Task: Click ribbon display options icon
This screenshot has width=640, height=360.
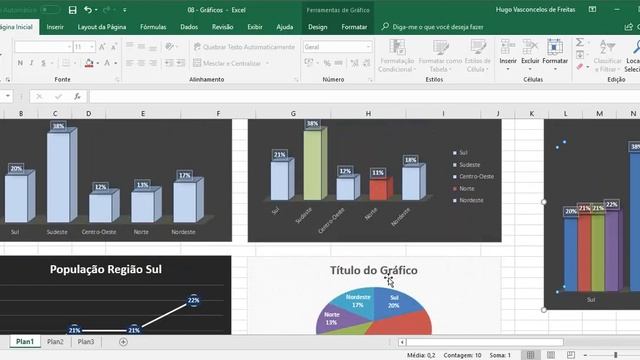Action: 592,9
